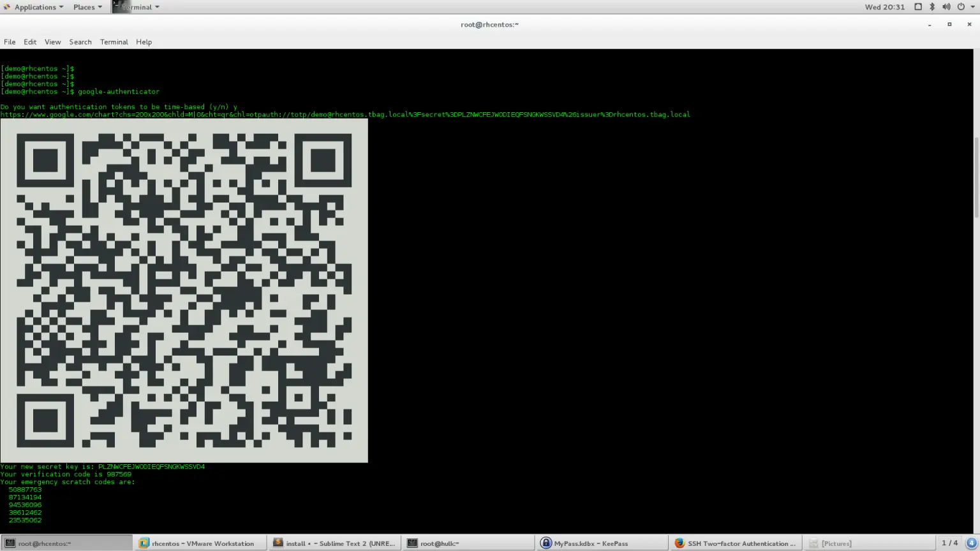Expand system menu arrow next to power
The height and width of the screenshot is (551, 980).
tap(972, 7)
